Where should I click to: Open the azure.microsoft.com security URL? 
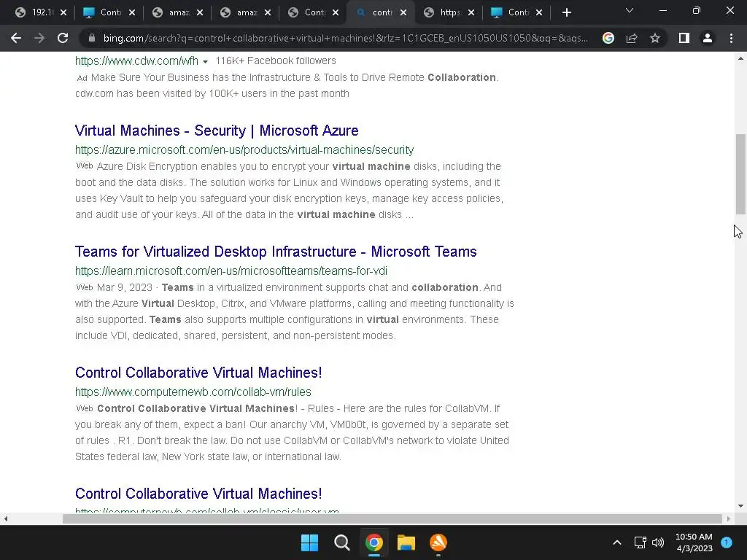tap(244, 149)
